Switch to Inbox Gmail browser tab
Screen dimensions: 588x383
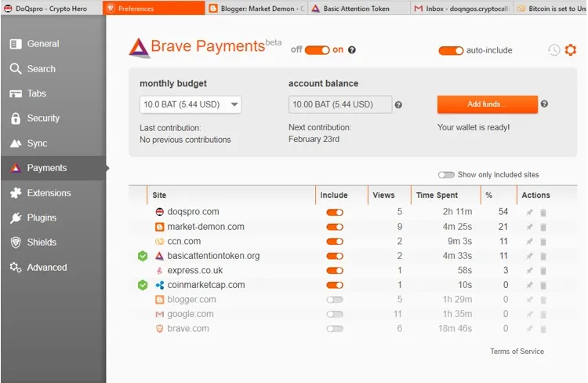point(461,9)
